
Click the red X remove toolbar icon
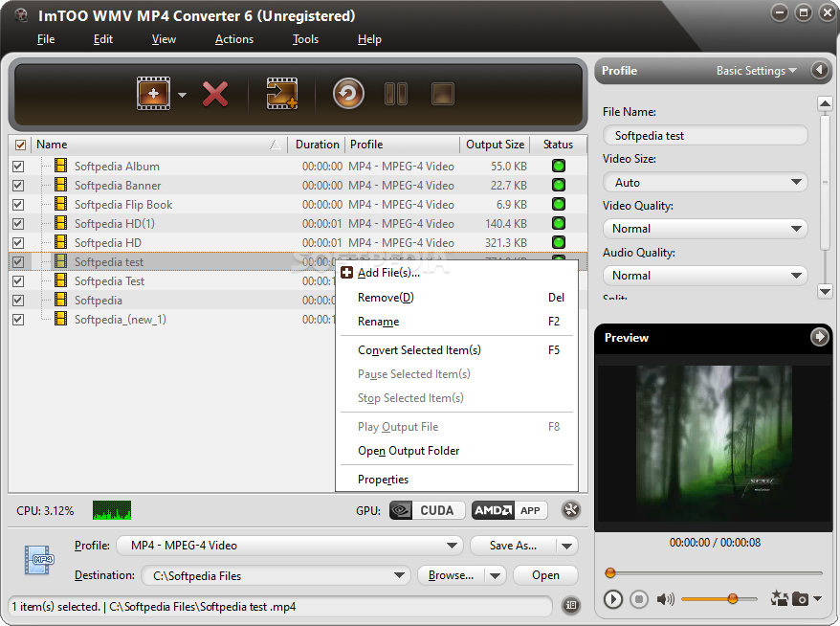pos(215,94)
